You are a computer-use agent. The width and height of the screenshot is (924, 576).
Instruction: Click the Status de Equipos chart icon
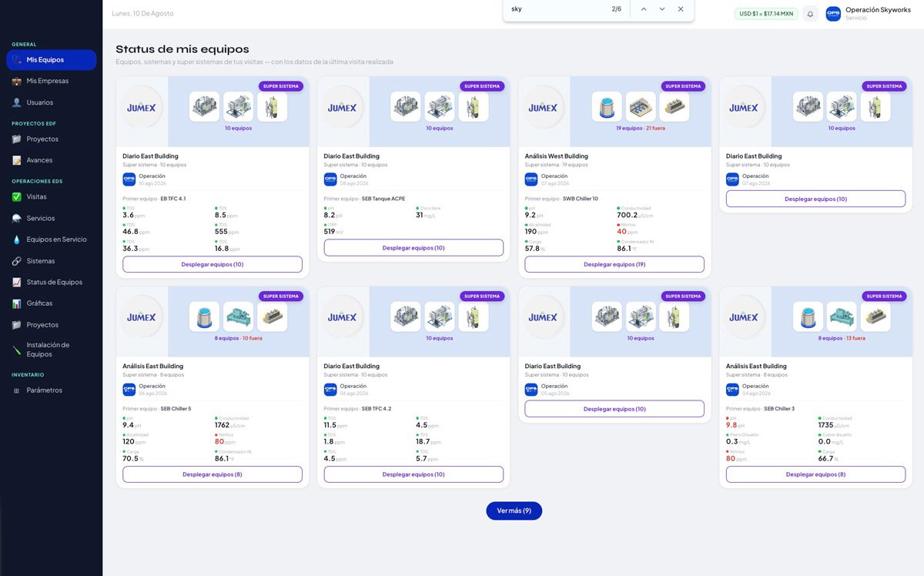click(x=17, y=282)
